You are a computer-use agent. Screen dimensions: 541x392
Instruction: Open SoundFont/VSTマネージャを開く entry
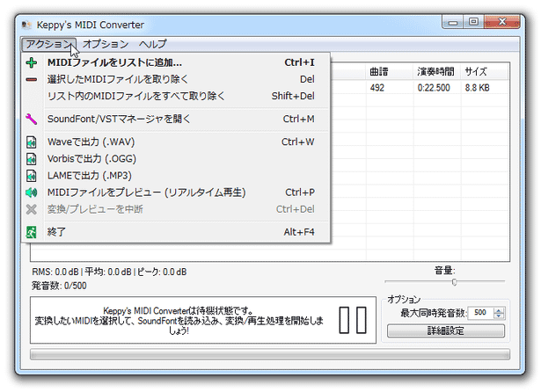tap(176, 120)
